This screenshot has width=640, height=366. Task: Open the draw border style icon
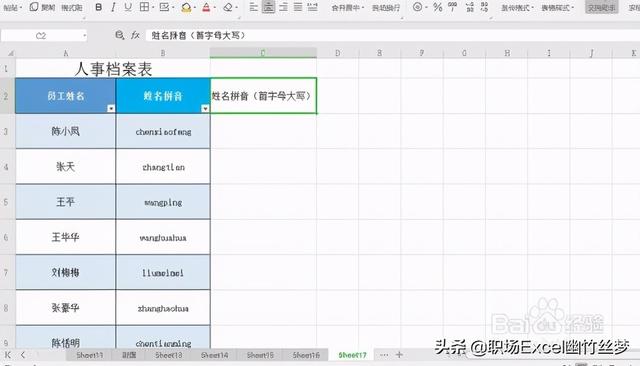(164, 7)
